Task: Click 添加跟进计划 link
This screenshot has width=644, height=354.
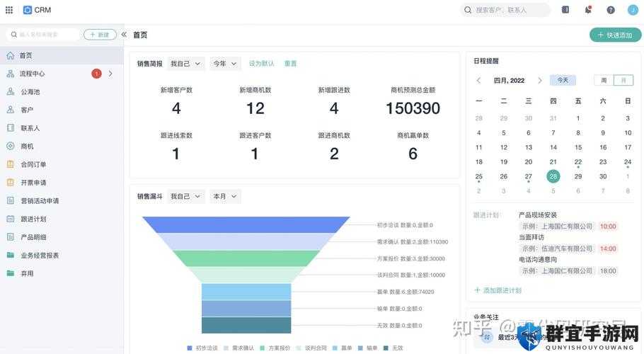Action: coord(498,290)
